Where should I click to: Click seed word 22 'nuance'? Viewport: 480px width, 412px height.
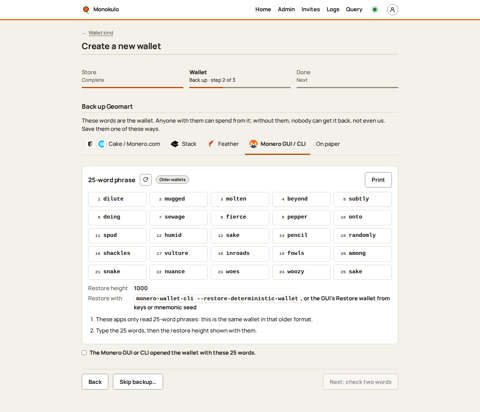tap(179, 272)
